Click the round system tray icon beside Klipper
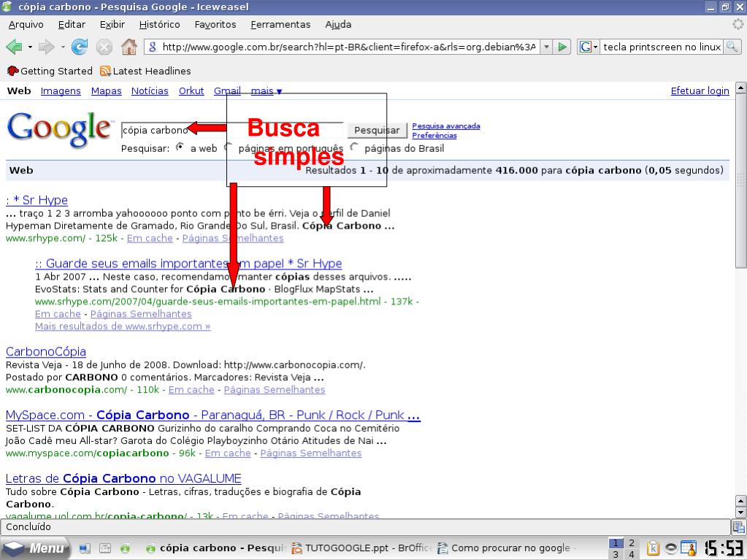Image resolution: width=747 pixels, height=560 pixels. click(x=671, y=548)
